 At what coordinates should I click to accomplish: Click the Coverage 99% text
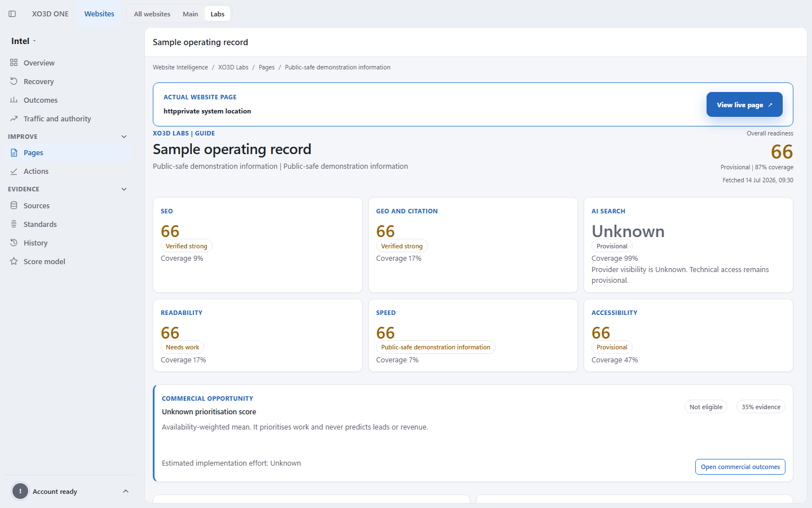point(615,259)
